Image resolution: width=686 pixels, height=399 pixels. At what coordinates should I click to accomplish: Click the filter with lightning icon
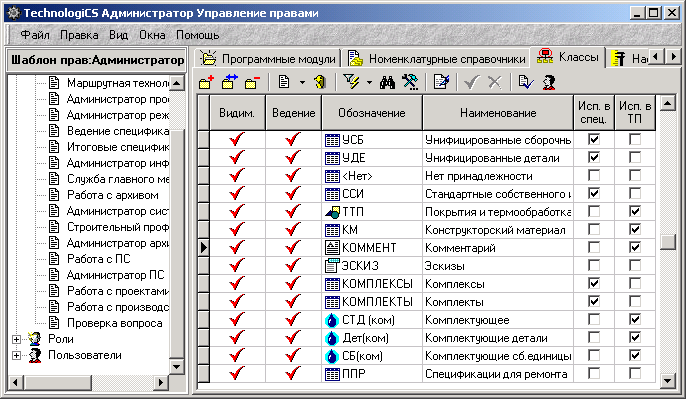pyautogui.click(x=351, y=82)
